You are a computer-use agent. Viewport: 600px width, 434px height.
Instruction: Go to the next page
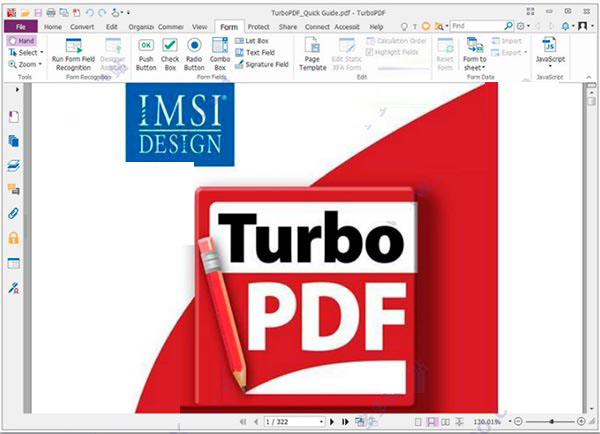332,422
